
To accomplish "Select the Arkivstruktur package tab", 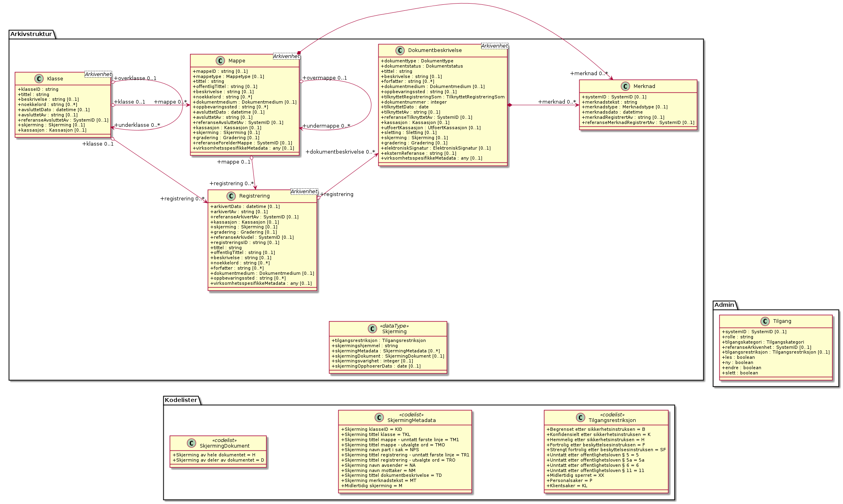I will coord(31,34).
